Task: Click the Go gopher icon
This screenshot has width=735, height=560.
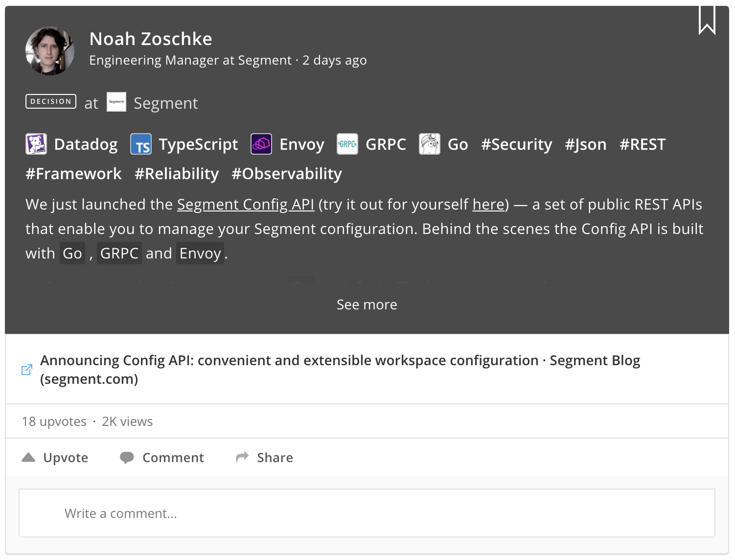Action: (x=430, y=144)
